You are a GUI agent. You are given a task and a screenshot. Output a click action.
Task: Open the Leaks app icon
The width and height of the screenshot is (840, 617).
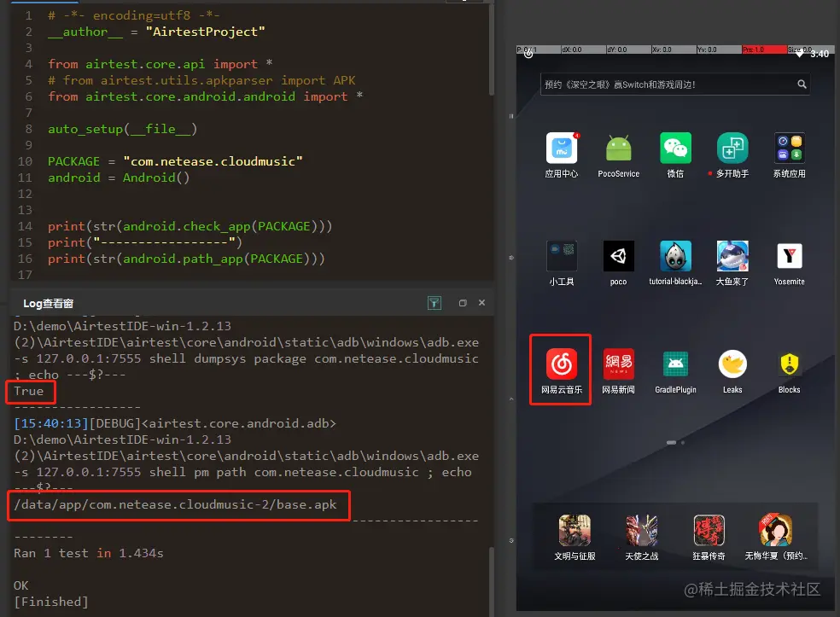[x=732, y=364]
